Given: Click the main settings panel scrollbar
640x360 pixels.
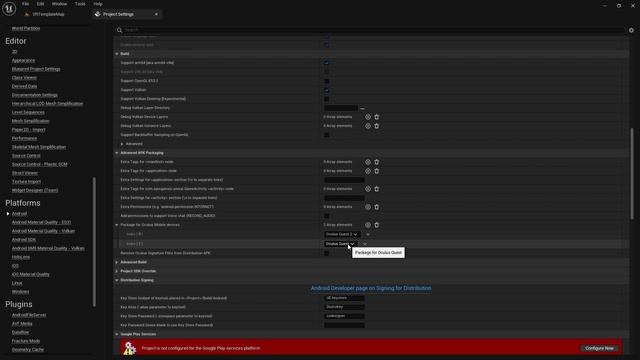Looking at the screenshot, I should point(632,174).
